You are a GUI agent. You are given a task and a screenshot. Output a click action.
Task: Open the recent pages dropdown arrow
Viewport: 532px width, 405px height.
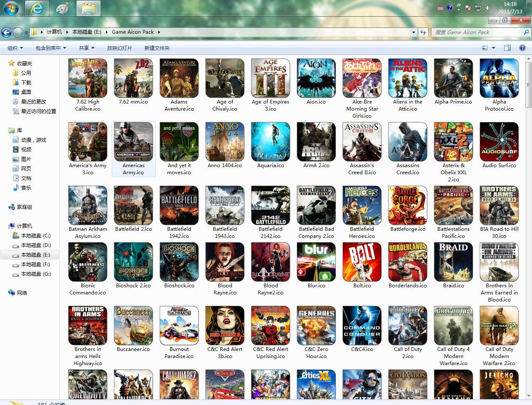[x=26, y=32]
